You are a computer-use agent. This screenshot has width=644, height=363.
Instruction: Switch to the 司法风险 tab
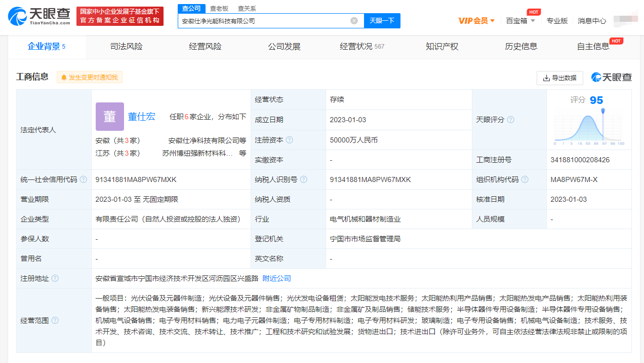pos(127,47)
